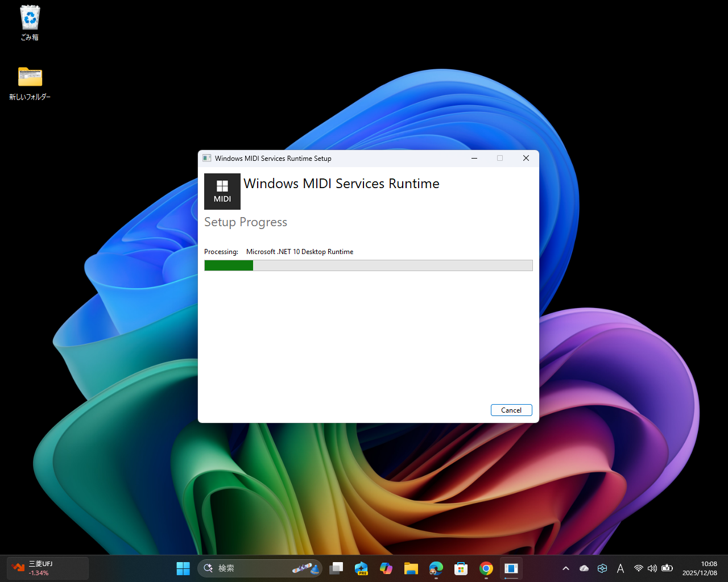The height and width of the screenshot is (582, 728).
Task: Click the 'Windows MIDI Services Runtime' heading
Action: coord(341,184)
